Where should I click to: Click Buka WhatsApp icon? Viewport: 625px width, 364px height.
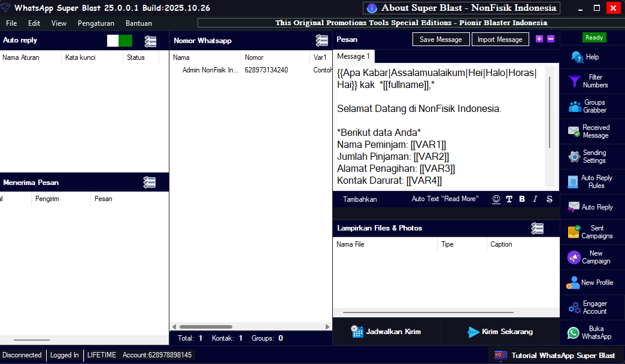point(574,333)
